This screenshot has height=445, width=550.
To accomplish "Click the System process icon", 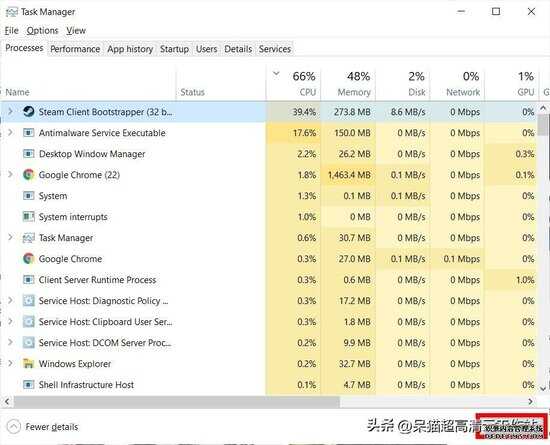I will (28, 196).
